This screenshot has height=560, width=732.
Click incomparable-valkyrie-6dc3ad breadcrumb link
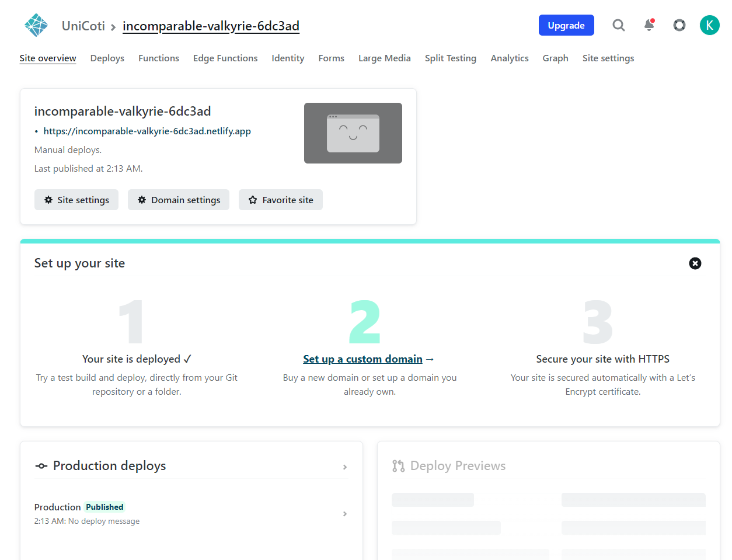point(211,26)
